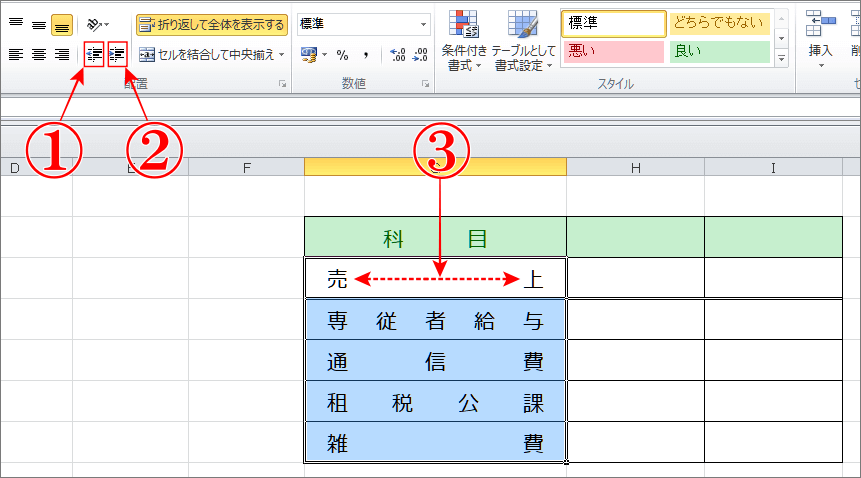Select the 専従者給与 cell
The height and width of the screenshot is (478, 861).
[x=435, y=320]
